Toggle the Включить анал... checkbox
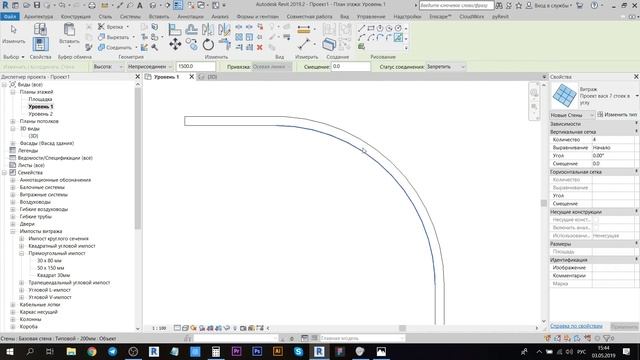The width and height of the screenshot is (640, 360). coord(596,228)
